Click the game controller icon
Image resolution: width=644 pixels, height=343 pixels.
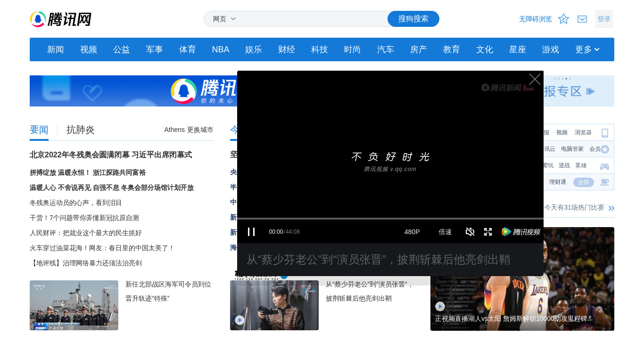[604, 166]
